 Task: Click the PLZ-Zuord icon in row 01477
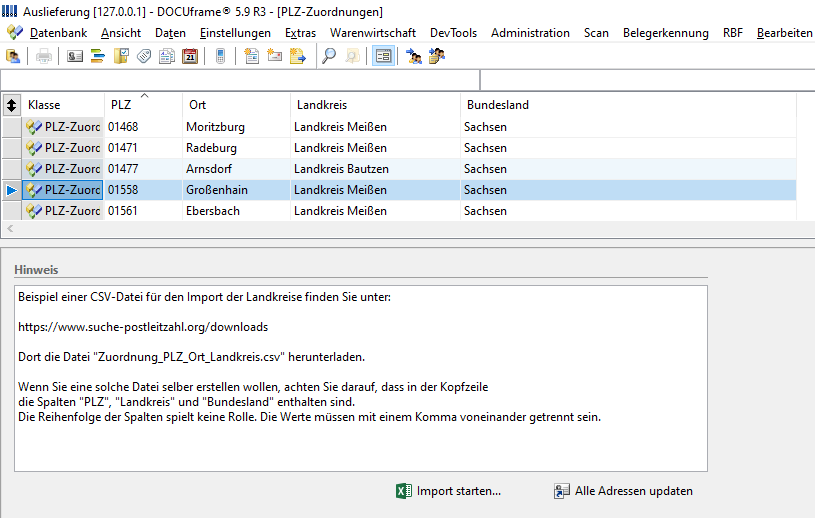point(34,169)
